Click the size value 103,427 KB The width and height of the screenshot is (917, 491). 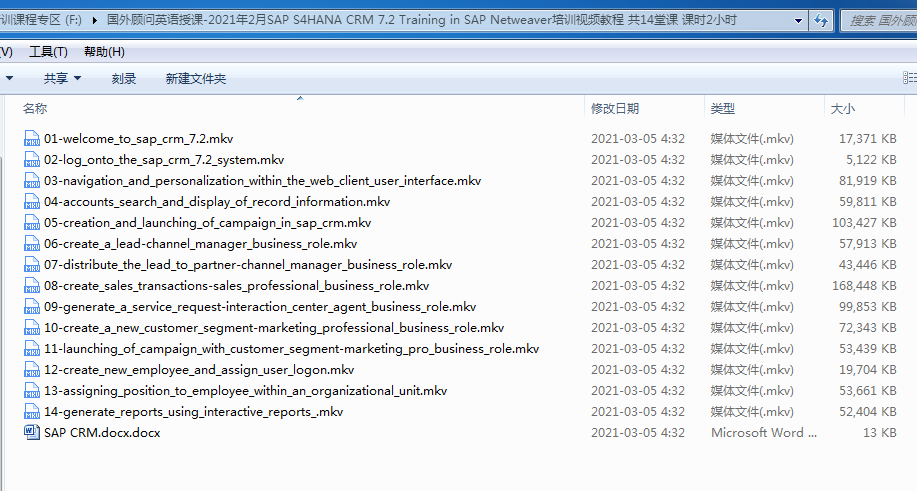coord(864,223)
